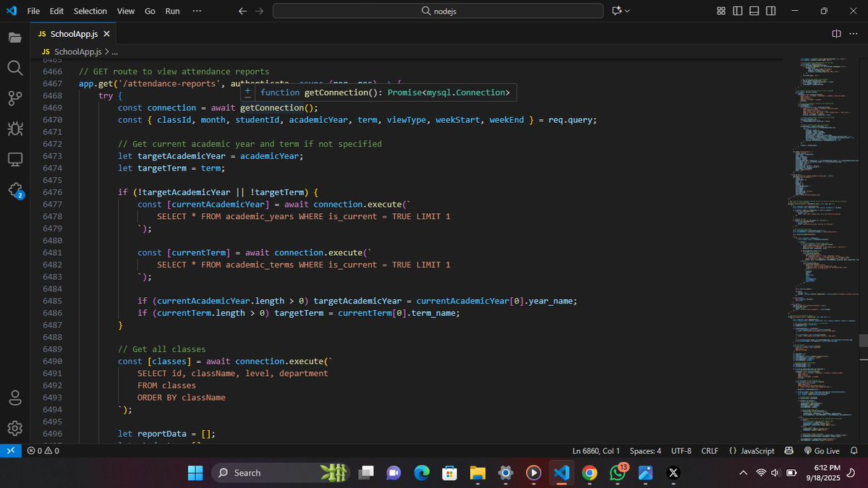Split the editor right
Viewport: 868px width, 488px height.
pyautogui.click(x=836, y=33)
